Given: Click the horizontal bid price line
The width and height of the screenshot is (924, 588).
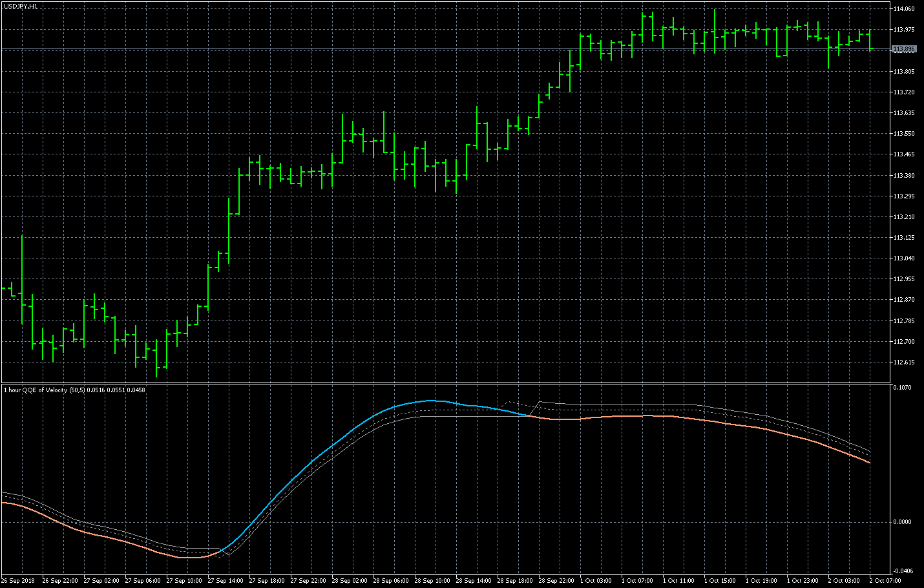Looking at the screenshot, I should (452, 49).
